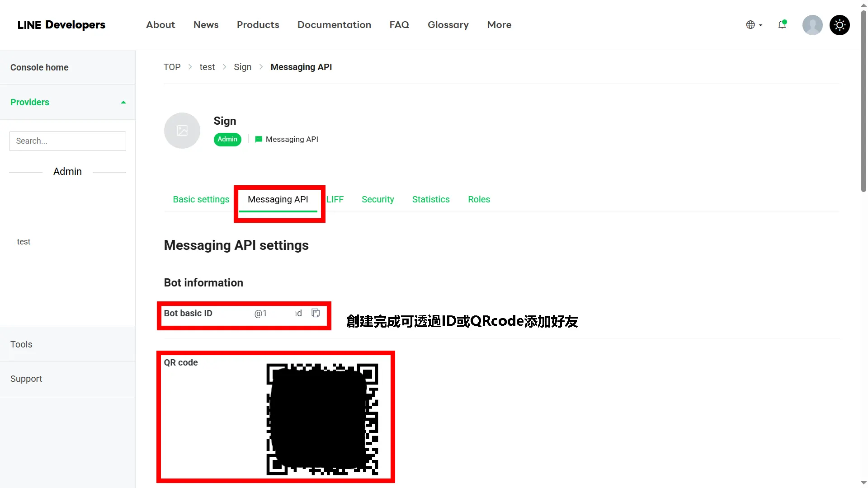Open the language selector globe
Viewport: 868px width, 488px height.
point(750,25)
